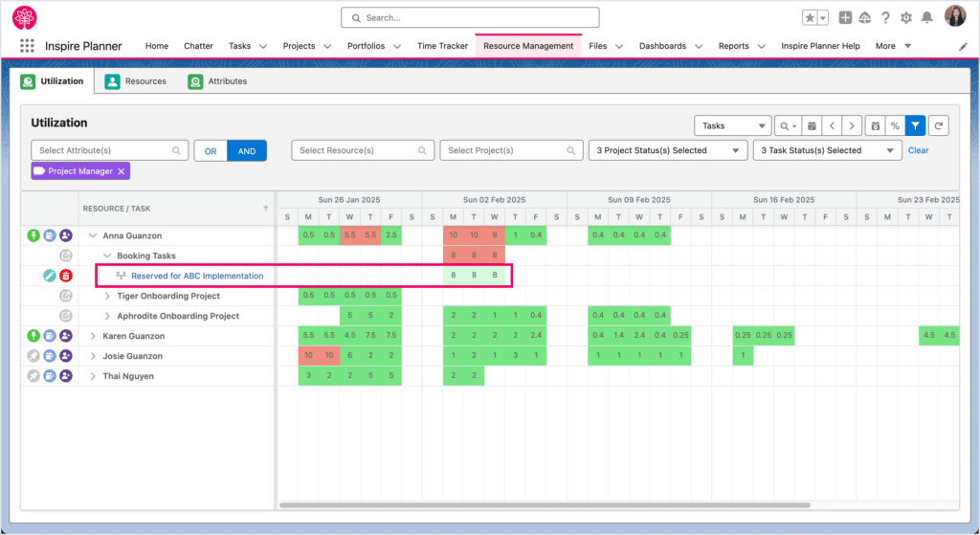Click the Favorites star icon
Screen dimensions: 980x535
(x=810, y=18)
